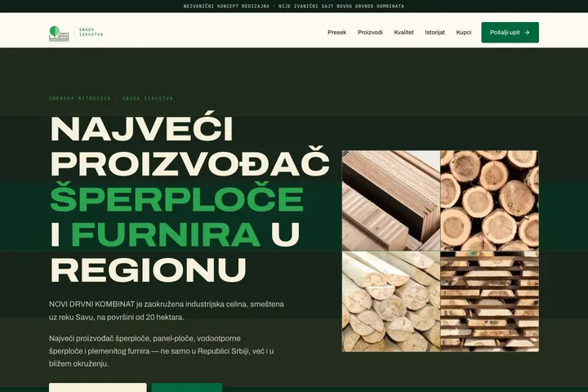Open the Kupci navigation link
Screen dimensions: 588x392
(464, 33)
